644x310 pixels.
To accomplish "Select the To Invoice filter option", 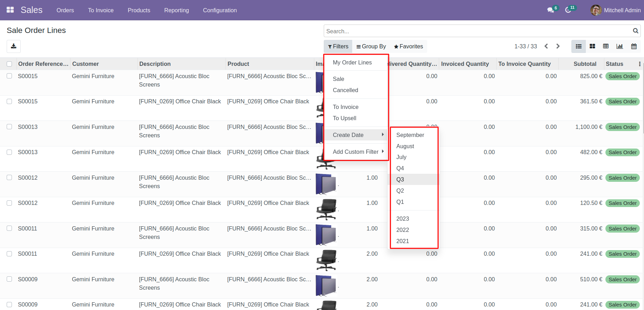I will click(346, 107).
